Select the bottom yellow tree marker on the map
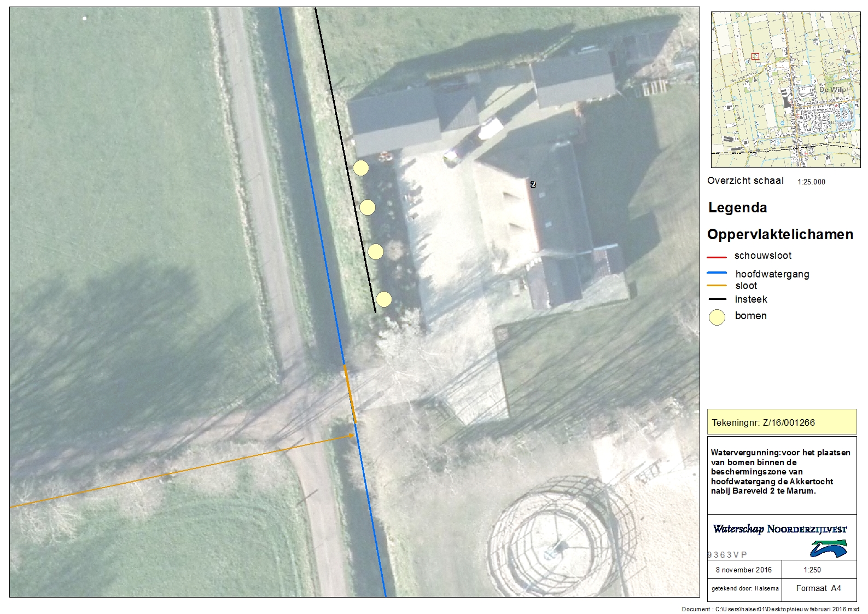This screenshot has width=868, height=614. point(384,299)
